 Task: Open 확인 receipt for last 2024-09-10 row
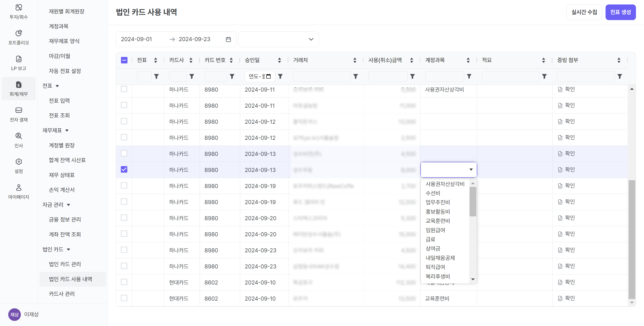click(x=567, y=298)
